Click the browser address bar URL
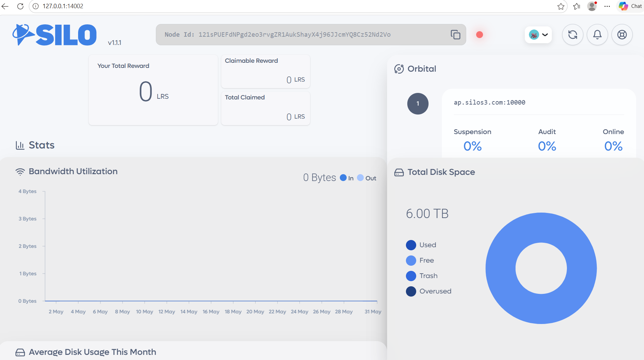The height and width of the screenshot is (360, 644). [63, 6]
